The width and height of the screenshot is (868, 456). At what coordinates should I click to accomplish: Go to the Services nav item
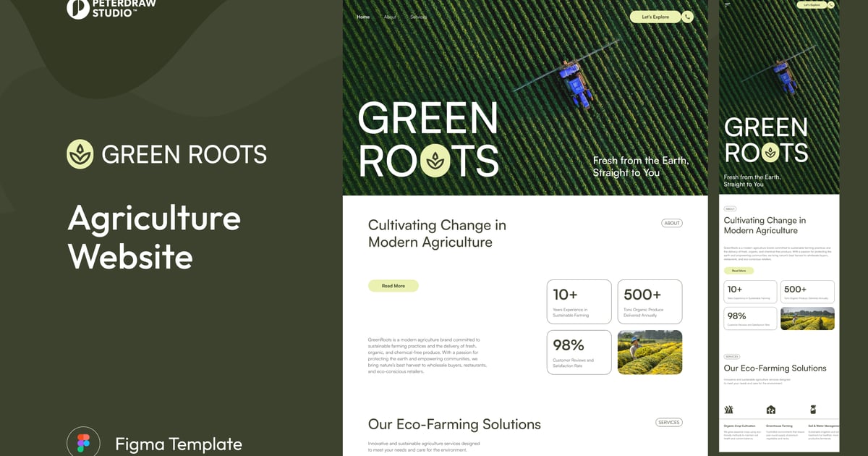click(419, 17)
